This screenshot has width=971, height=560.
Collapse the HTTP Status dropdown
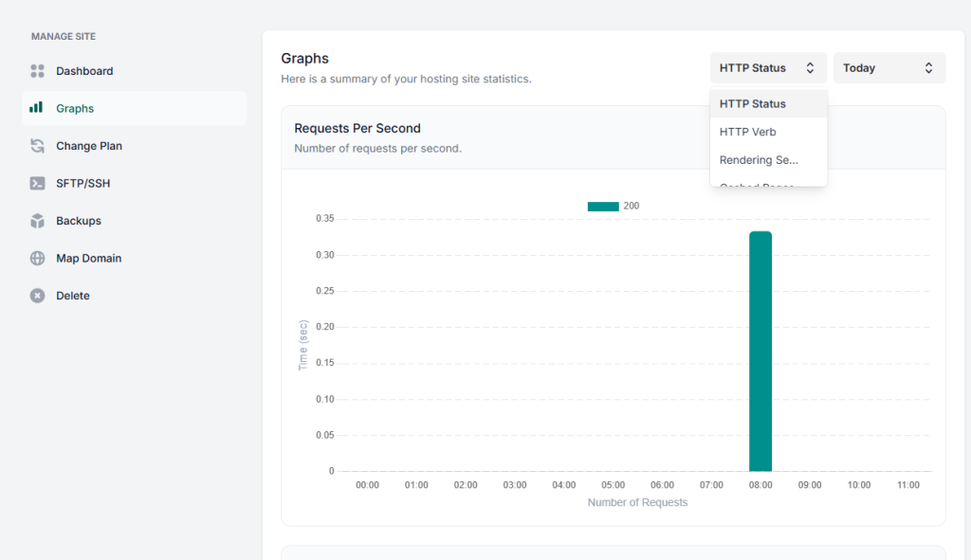[768, 68]
